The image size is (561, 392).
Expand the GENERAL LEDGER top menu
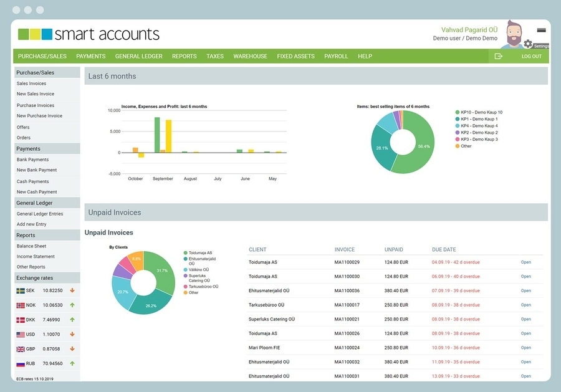coord(138,56)
